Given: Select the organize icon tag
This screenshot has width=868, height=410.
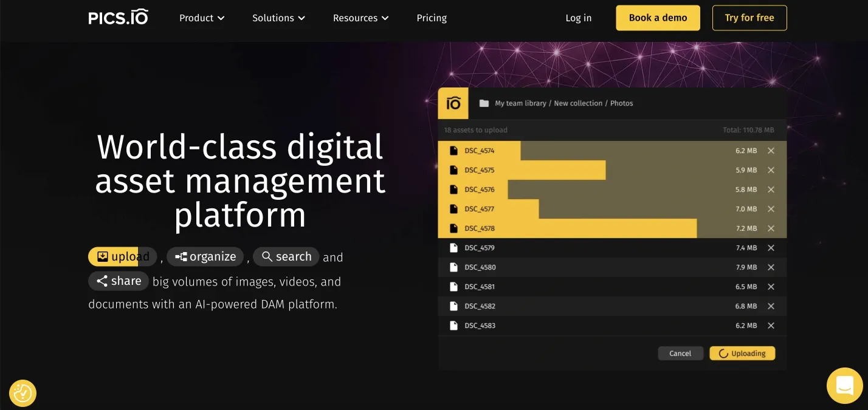Looking at the screenshot, I should (x=181, y=256).
